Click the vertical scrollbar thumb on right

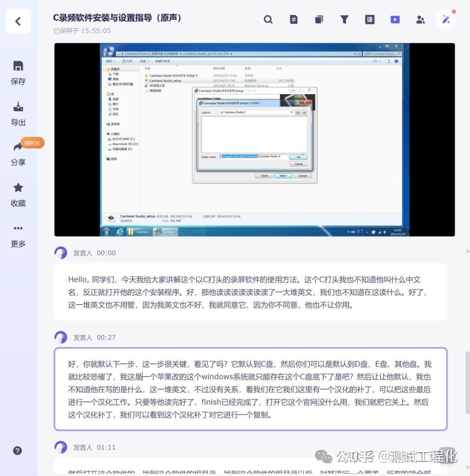467,382
